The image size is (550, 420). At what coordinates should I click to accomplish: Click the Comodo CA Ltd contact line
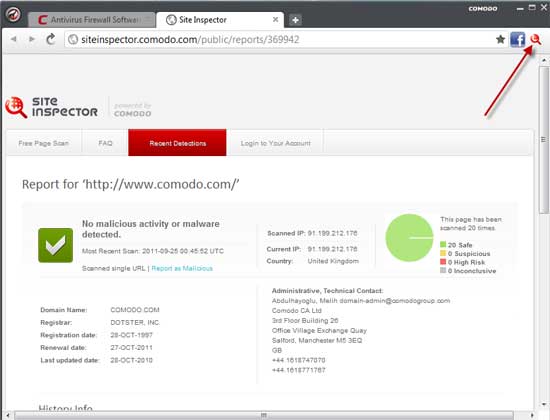[x=297, y=311]
